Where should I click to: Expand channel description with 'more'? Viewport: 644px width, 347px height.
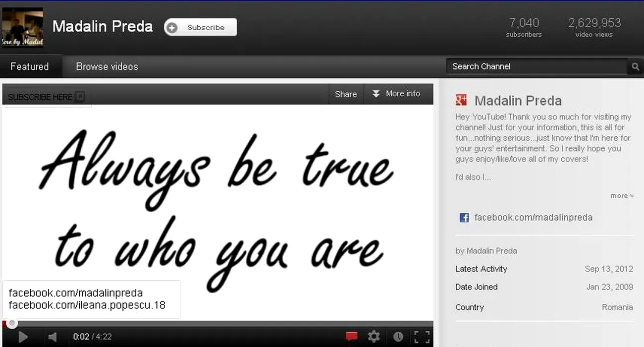pyautogui.click(x=621, y=196)
